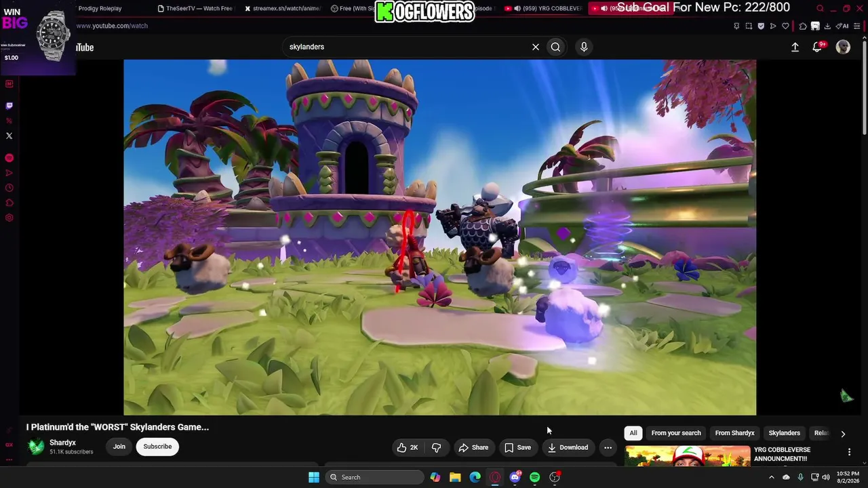Open the Shardyx channel name link
The height and width of the screenshot is (488, 868).
click(x=63, y=443)
